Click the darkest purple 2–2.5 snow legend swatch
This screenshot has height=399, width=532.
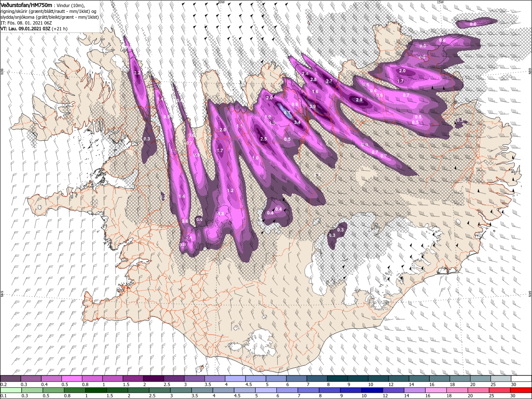tap(153, 379)
